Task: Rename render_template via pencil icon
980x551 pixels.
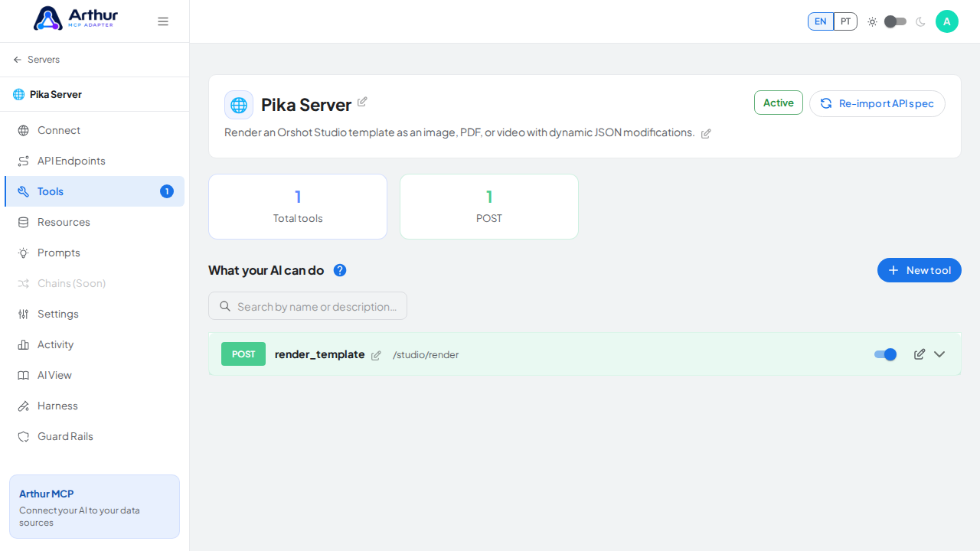Action: pos(376,355)
